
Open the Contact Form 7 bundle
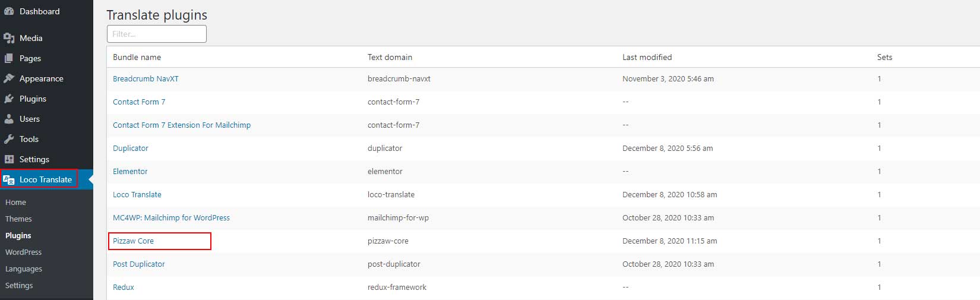[139, 102]
